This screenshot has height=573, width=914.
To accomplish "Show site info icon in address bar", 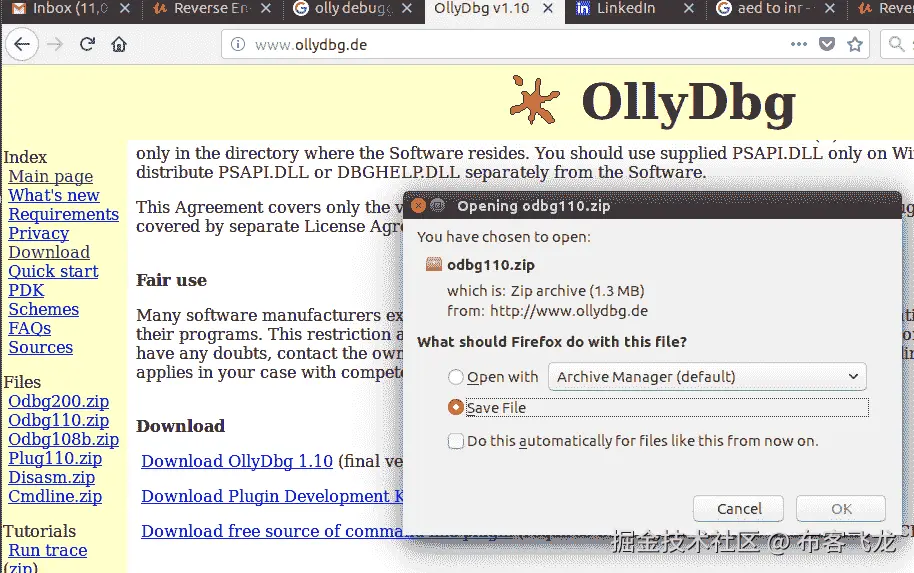I will coord(238,44).
